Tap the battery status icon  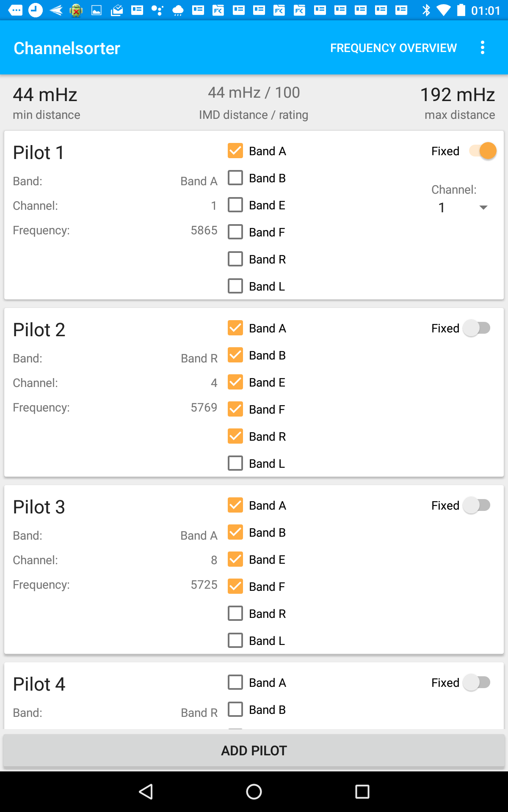(x=462, y=10)
